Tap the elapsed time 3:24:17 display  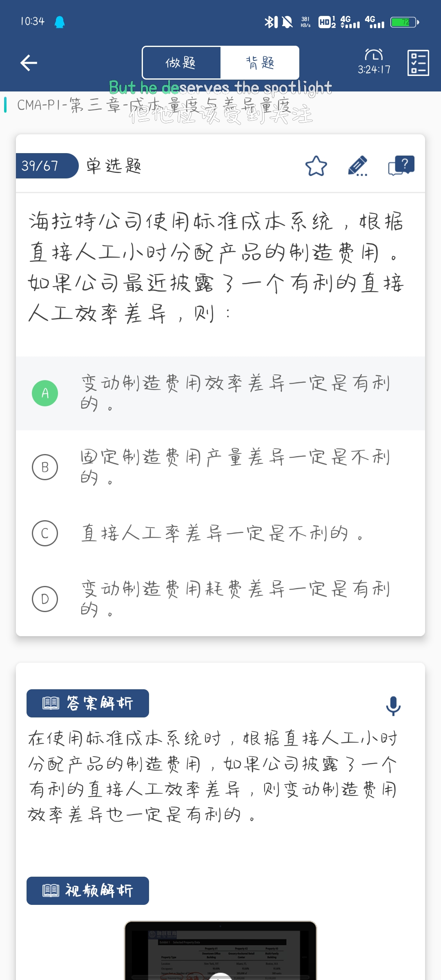374,70
